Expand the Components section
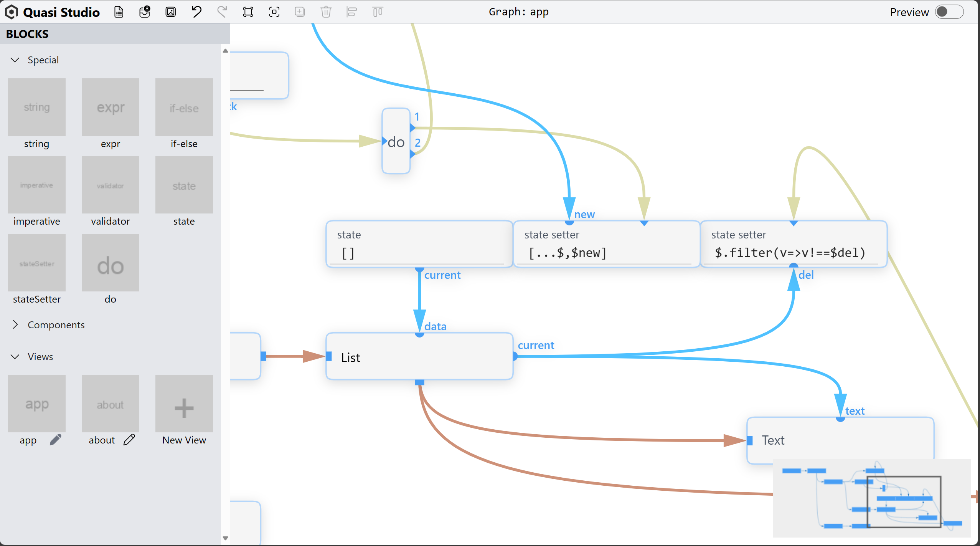980x546 pixels. click(15, 325)
